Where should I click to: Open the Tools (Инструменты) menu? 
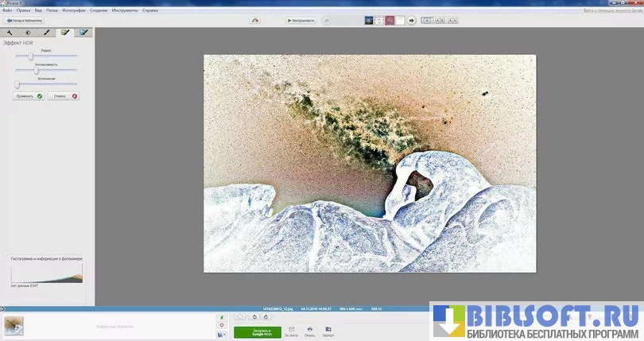click(x=123, y=10)
